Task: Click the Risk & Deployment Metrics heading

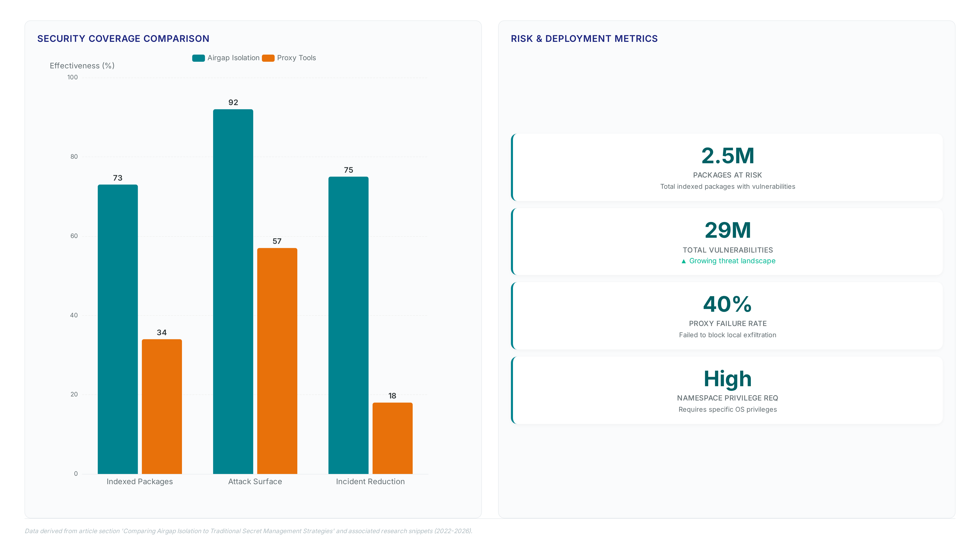Action: [584, 39]
